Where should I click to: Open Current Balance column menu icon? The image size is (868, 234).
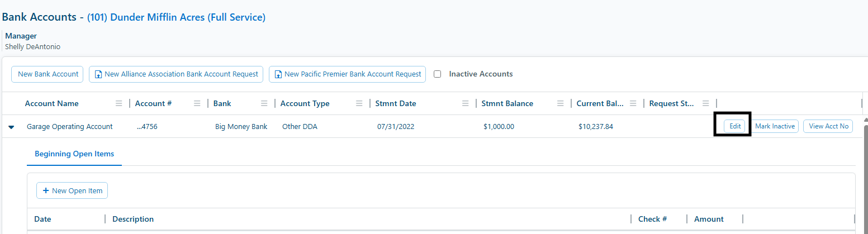point(633,103)
